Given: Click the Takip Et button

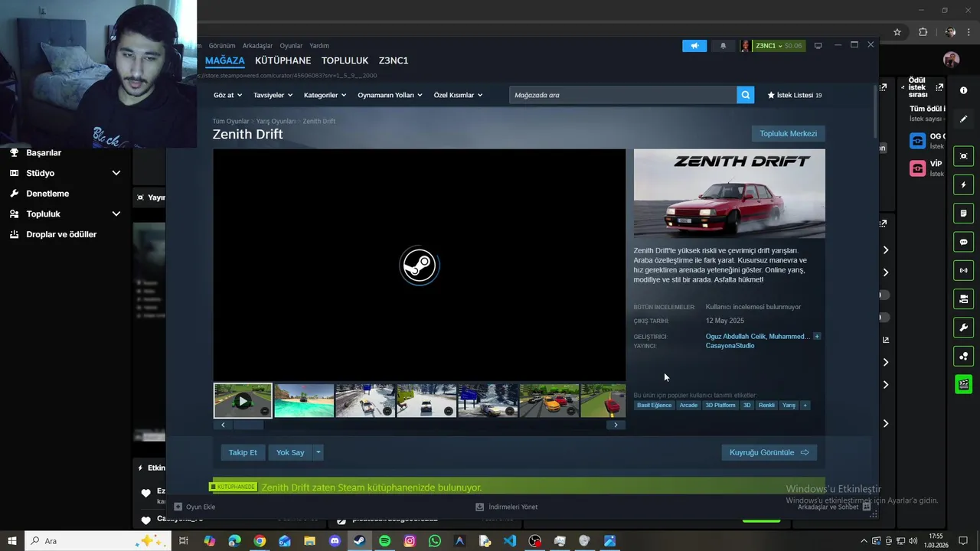Looking at the screenshot, I should (243, 452).
